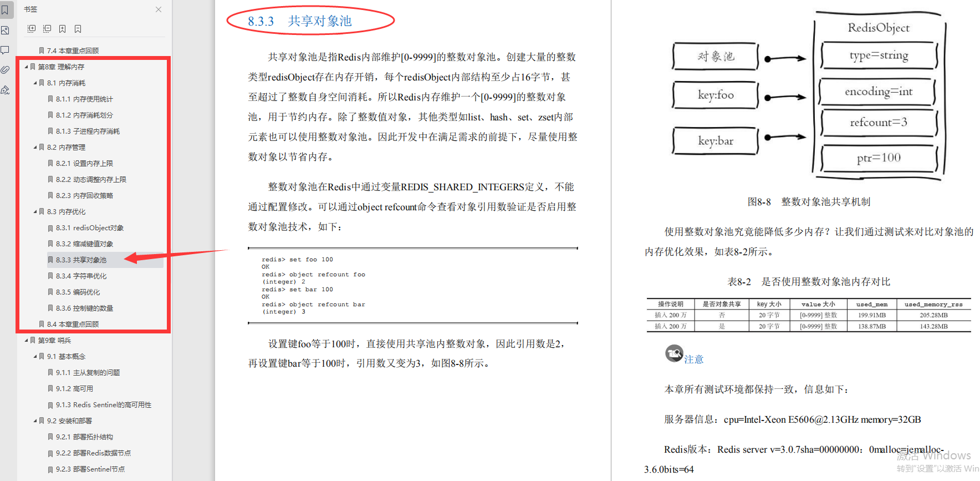Click the 199.91MB table cell
The width and height of the screenshot is (980, 481).
click(872, 315)
